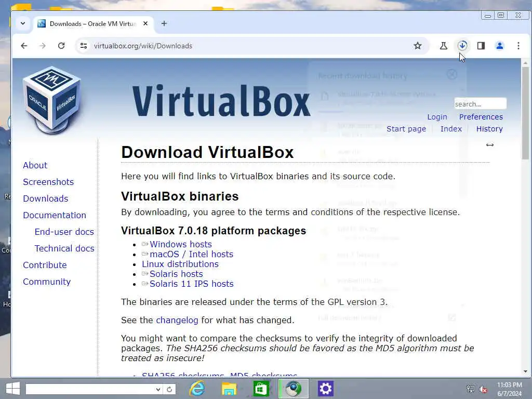Click the width toggle double-arrow icon

pyautogui.click(x=489, y=145)
